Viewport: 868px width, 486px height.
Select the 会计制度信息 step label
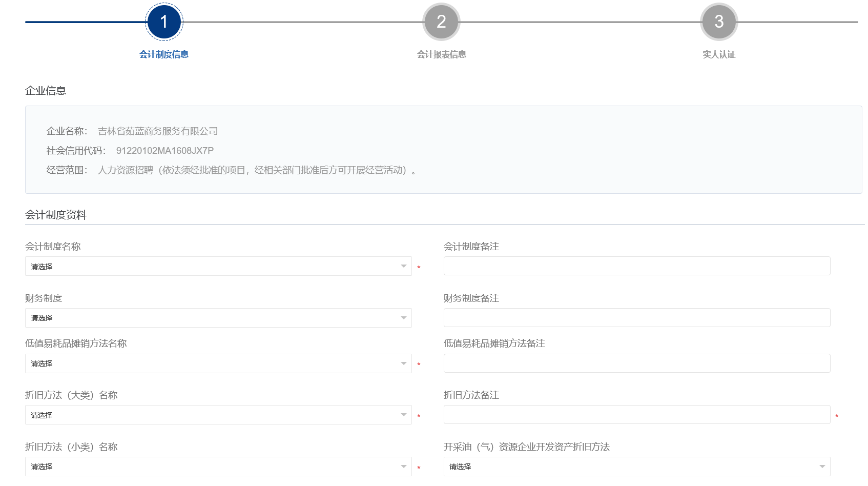coord(164,54)
